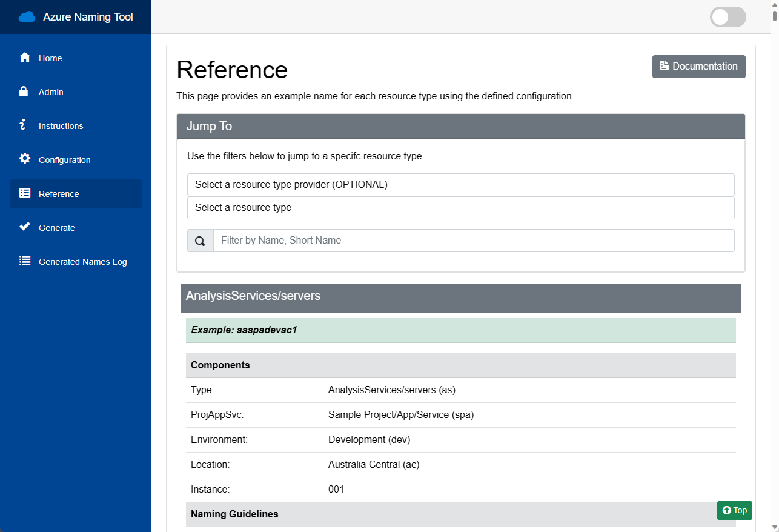
Task: Open the resource type provider dropdown
Action: click(x=461, y=184)
